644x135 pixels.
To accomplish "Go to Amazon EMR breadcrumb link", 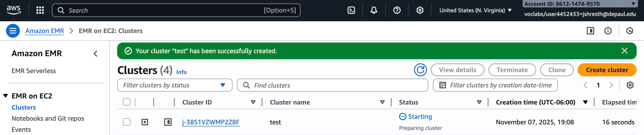I will click(45, 31).
